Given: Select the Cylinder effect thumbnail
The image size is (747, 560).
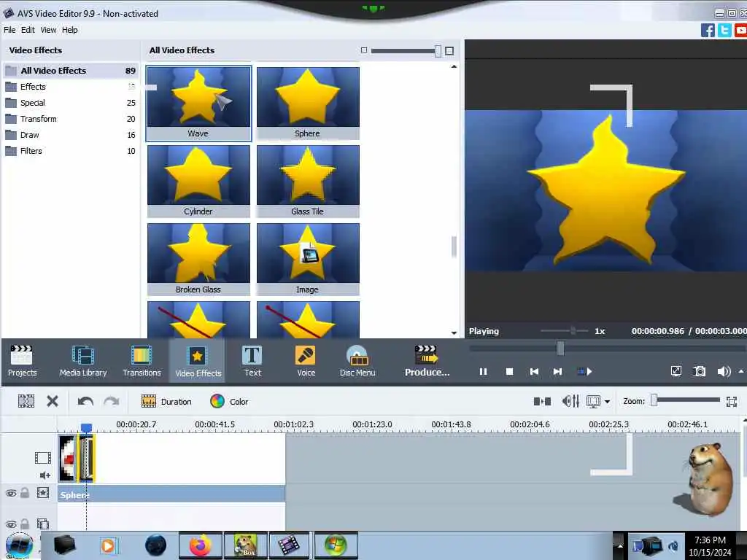Looking at the screenshot, I should 198,182.
